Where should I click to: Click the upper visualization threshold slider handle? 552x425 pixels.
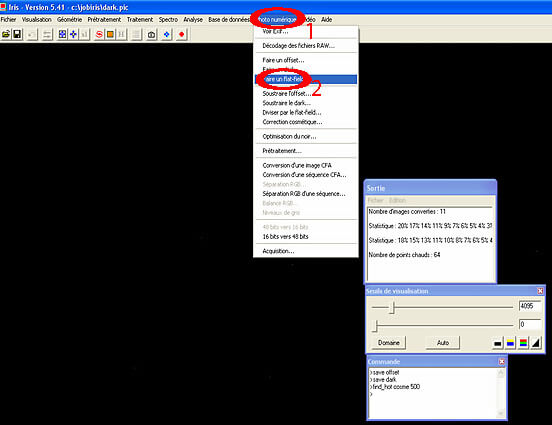click(x=393, y=307)
